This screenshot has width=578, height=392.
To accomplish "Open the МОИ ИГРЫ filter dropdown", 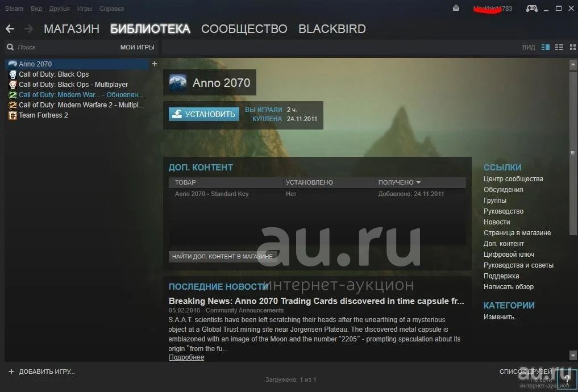I will point(137,47).
